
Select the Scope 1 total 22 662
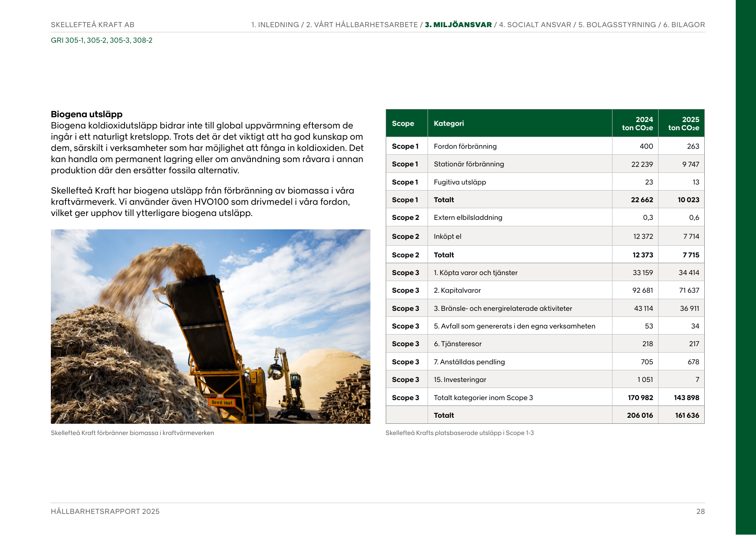point(642,200)
